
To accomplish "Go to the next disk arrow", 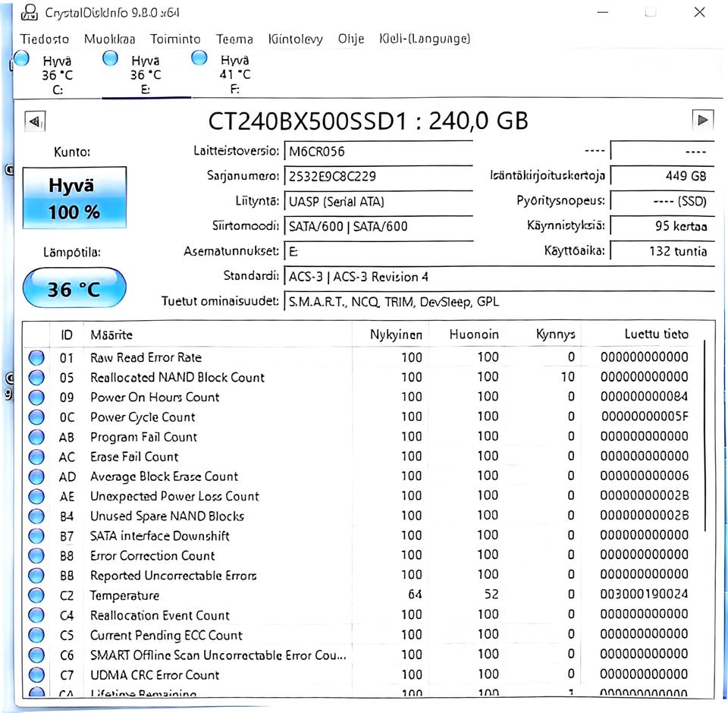I will pyautogui.click(x=702, y=121).
